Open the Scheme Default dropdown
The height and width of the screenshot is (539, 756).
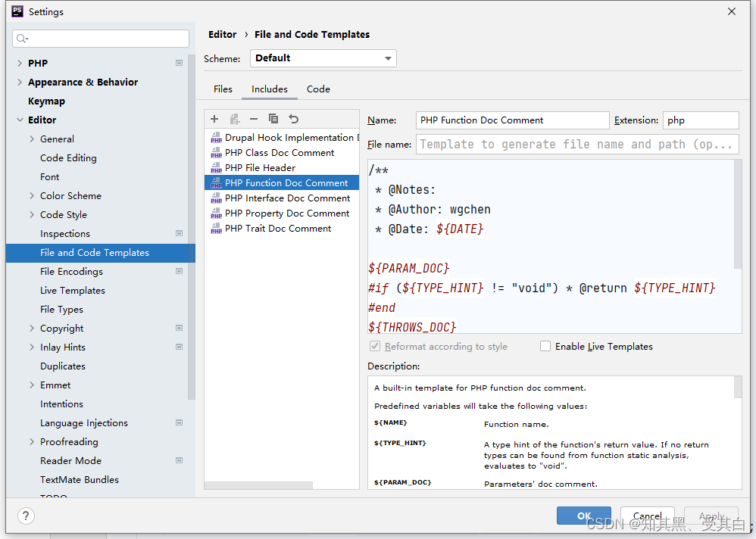click(323, 58)
